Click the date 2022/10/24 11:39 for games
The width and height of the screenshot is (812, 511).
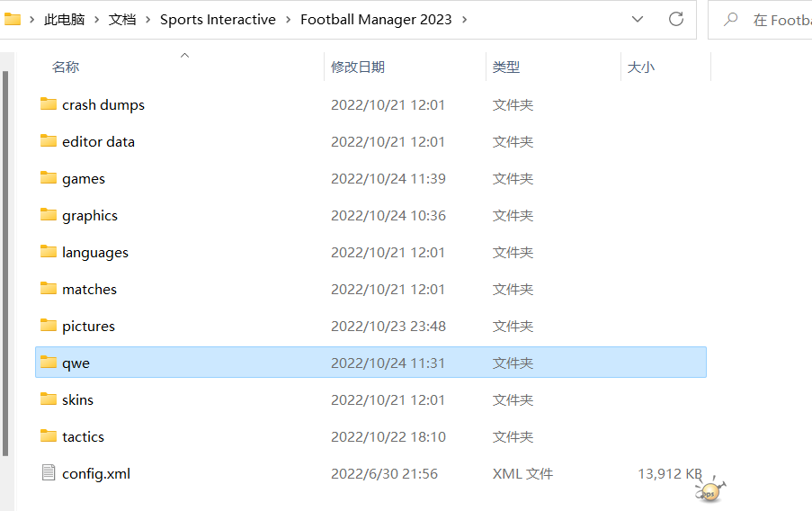click(388, 179)
